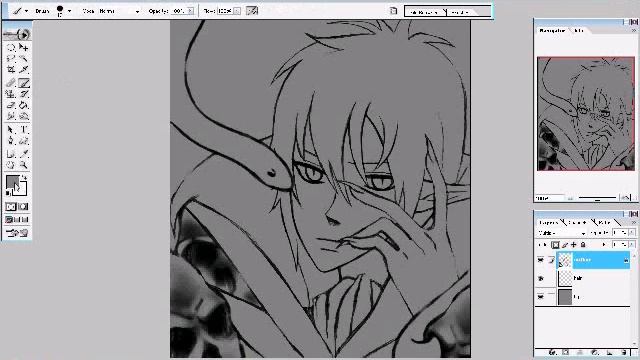The height and width of the screenshot is (360, 640).
Task: Select the Magic Wand tool
Action: point(24,58)
